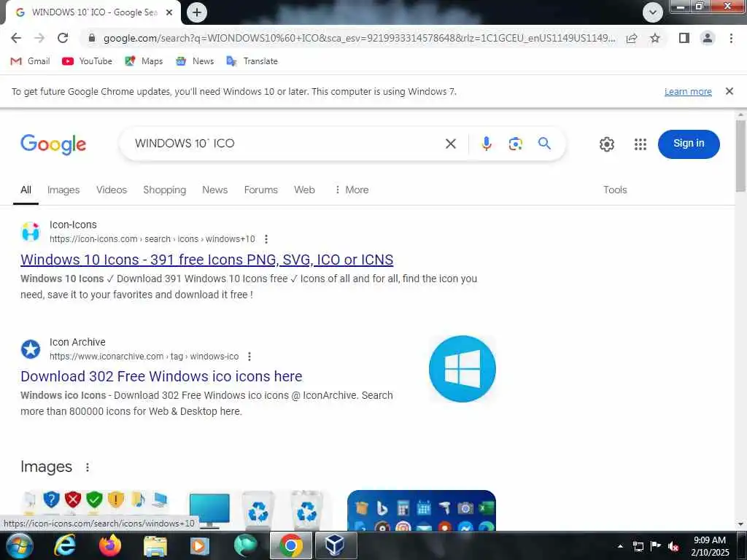Screen dimensions: 747x560
Task: Open the Translate bookmark
Action: (252, 61)
